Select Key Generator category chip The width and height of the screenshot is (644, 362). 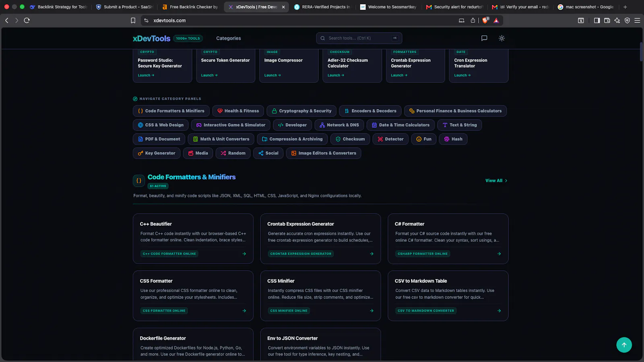157,153
